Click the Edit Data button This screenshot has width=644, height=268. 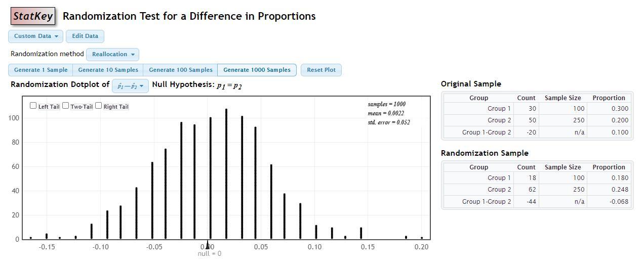[x=85, y=36]
